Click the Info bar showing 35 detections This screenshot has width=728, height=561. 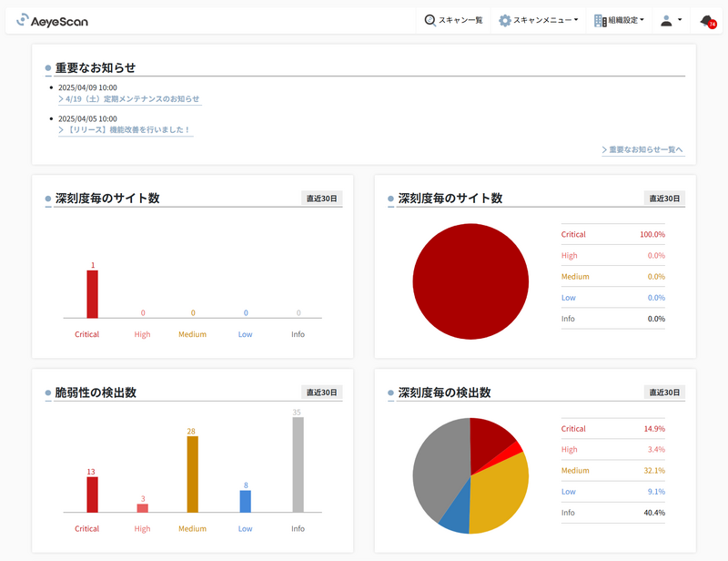[298, 464]
